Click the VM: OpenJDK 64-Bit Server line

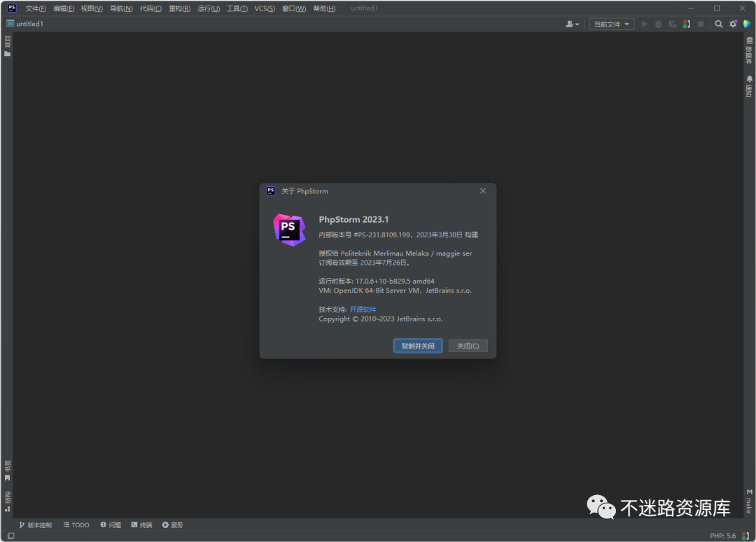[395, 291]
